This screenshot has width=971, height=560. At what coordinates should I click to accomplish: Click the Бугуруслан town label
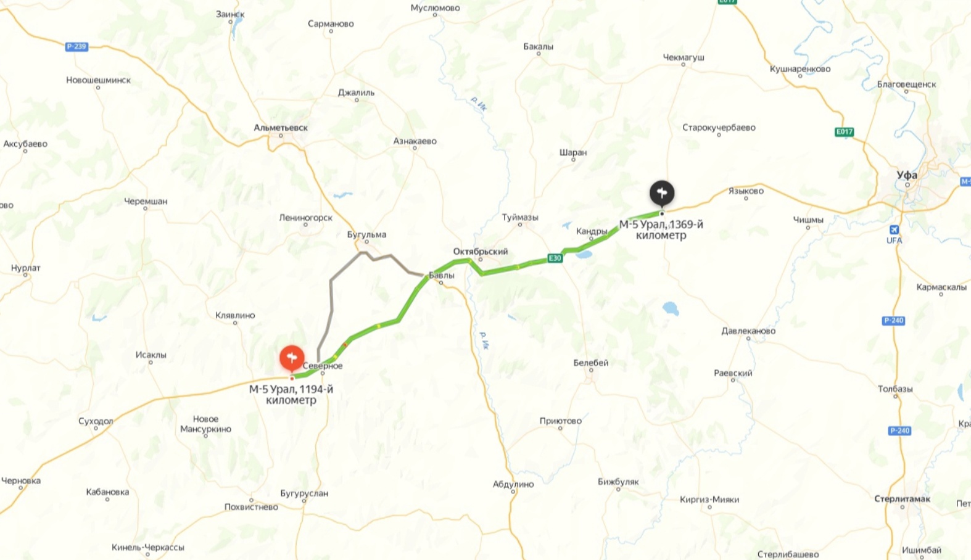[304, 493]
